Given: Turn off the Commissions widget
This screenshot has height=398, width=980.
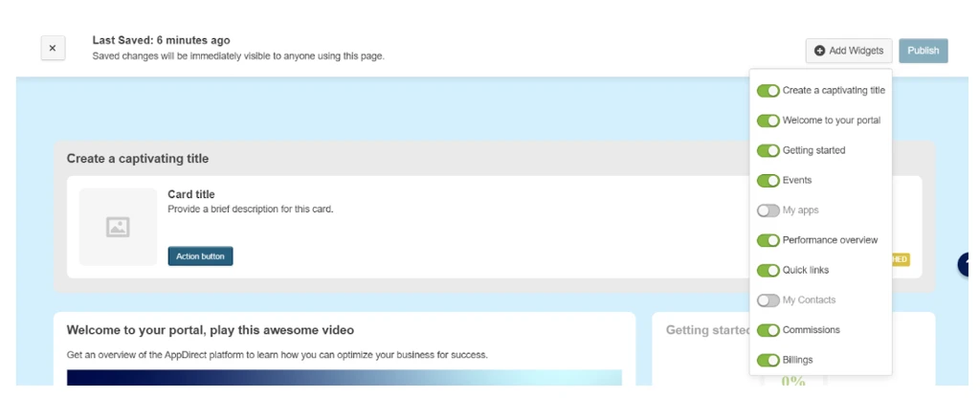Looking at the screenshot, I should click(x=768, y=330).
